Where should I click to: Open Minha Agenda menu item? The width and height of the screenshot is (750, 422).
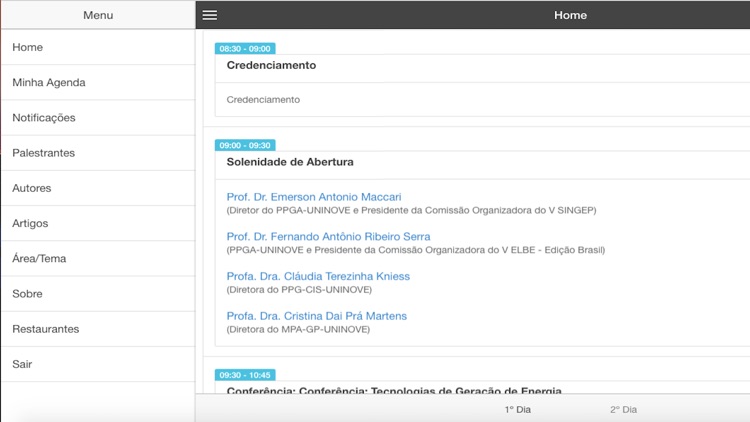coord(98,82)
